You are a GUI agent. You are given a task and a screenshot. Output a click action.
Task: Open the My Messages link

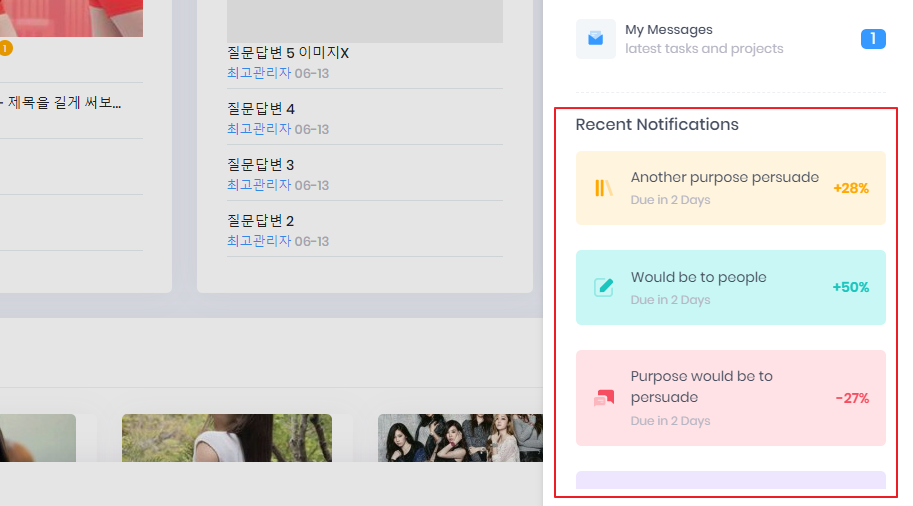[668, 30]
